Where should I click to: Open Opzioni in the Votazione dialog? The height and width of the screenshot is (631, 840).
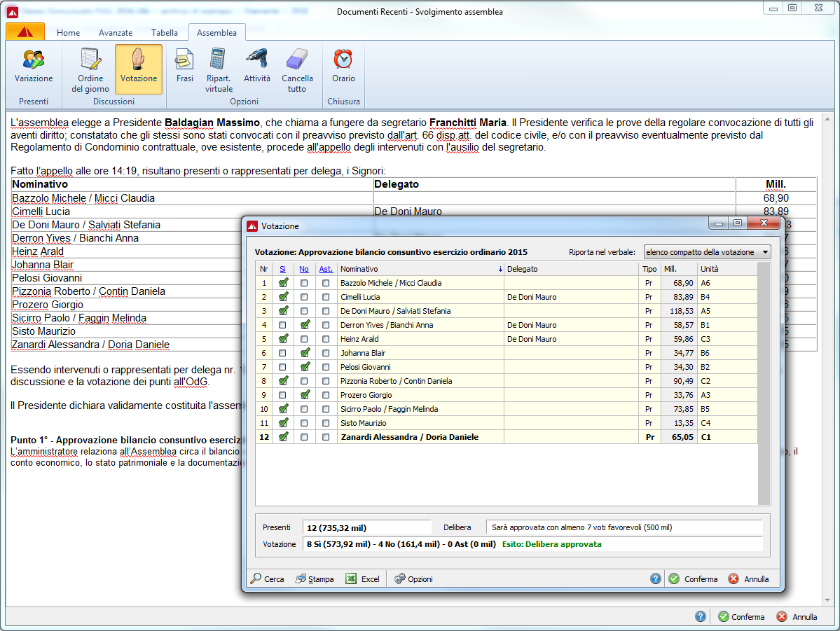click(x=413, y=579)
